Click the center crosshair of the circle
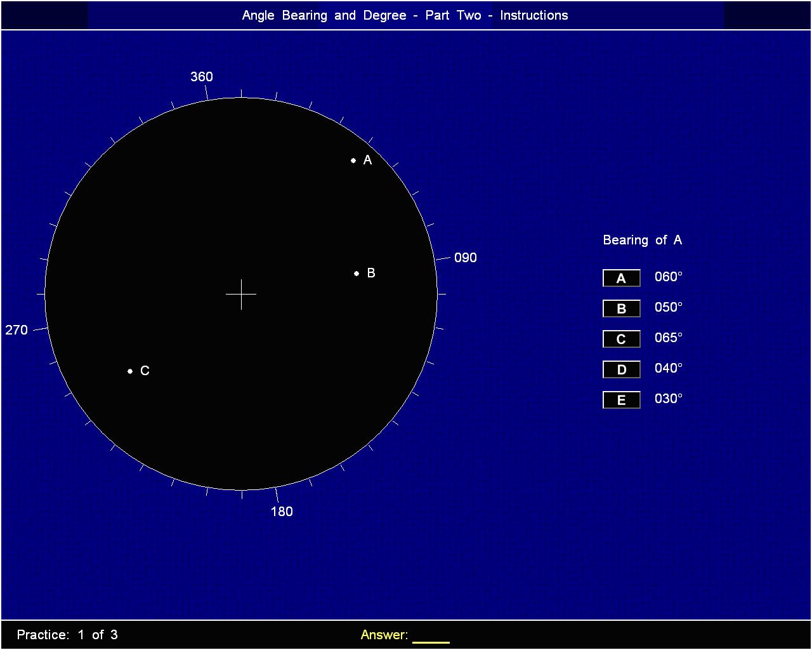This screenshot has width=812, height=650. pyautogui.click(x=241, y=294)
